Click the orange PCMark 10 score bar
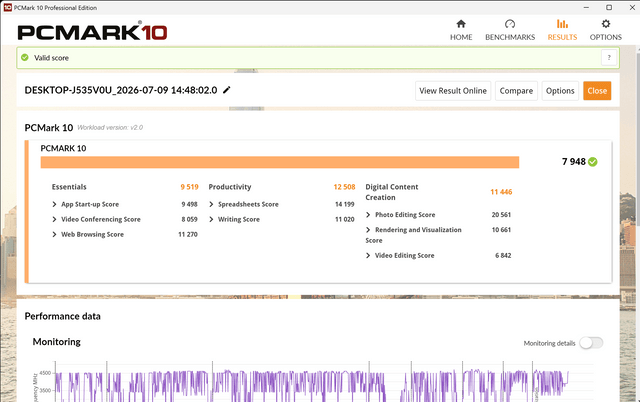This screenshot has height=402, width=640. click(x=280, y=162)
